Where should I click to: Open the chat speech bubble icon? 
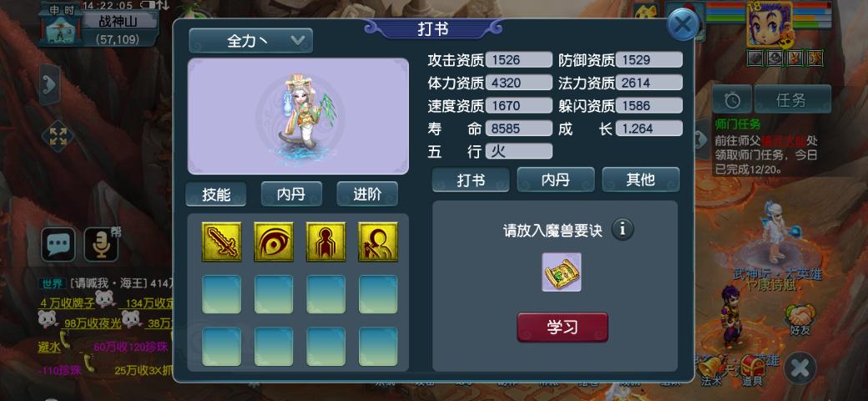tap(58, 244)
